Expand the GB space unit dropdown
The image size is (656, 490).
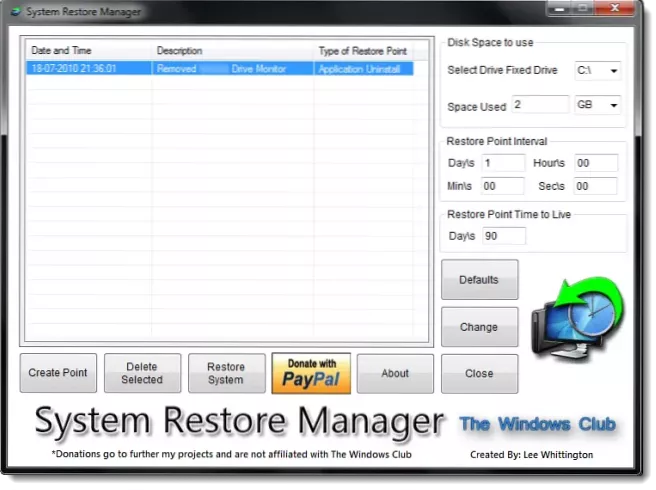click(597, 105)
